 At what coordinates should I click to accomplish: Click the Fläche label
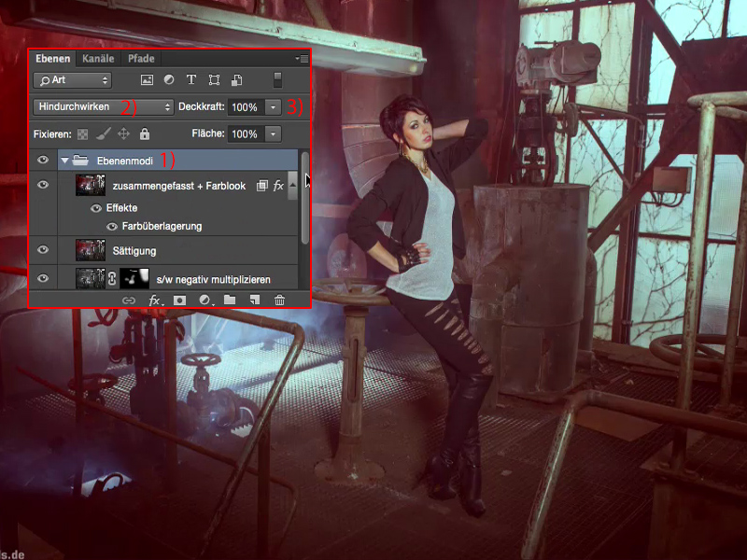click(x=208, y=133)
